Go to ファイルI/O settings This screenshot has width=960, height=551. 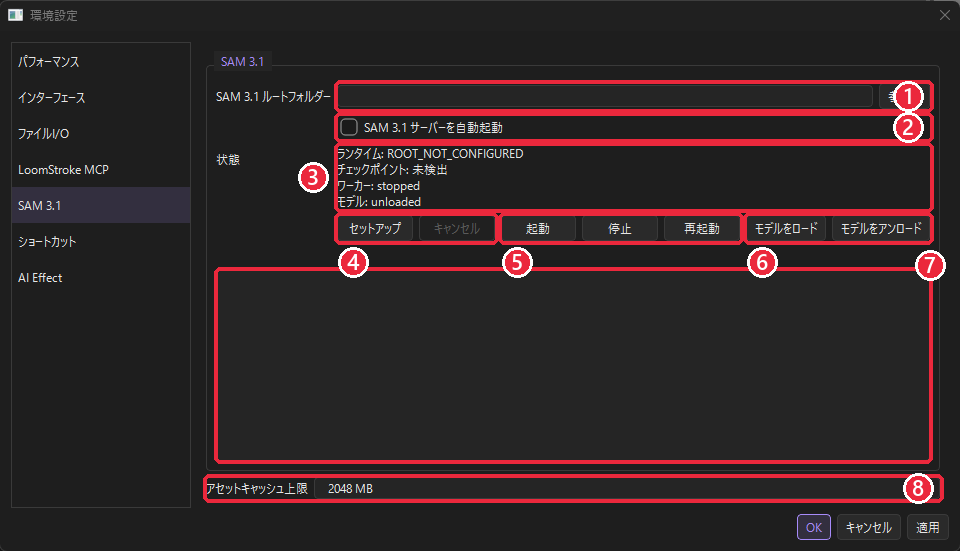101,133
